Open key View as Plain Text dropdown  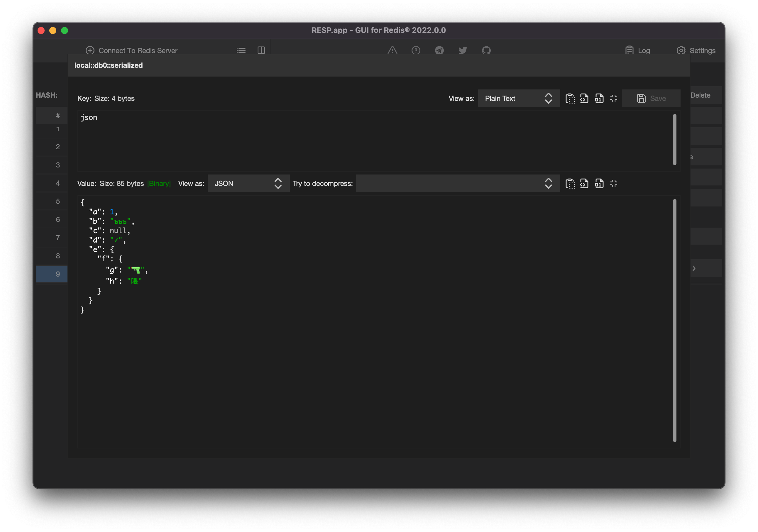[519, 98]
